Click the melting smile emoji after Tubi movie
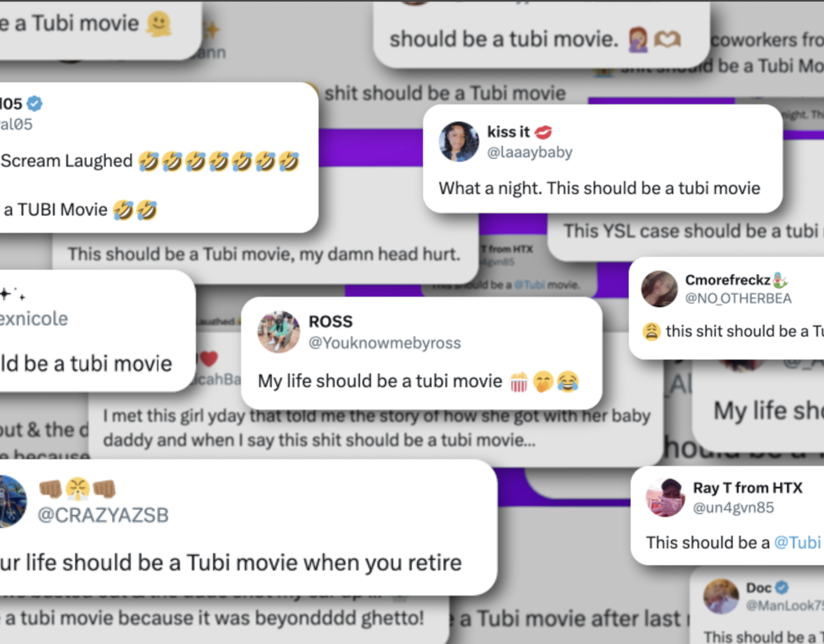 coord(159,24)
